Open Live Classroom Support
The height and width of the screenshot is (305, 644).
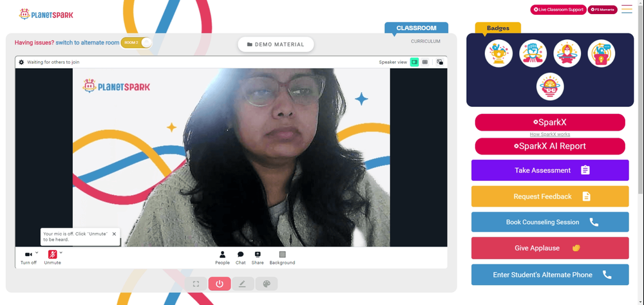pyautogui.click(x=558, y=10)
